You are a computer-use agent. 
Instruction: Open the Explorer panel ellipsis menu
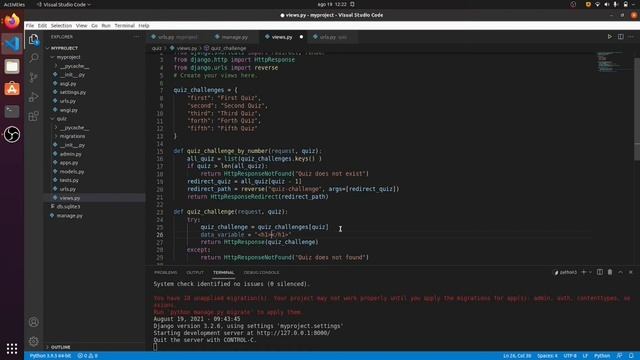point(136,37)
